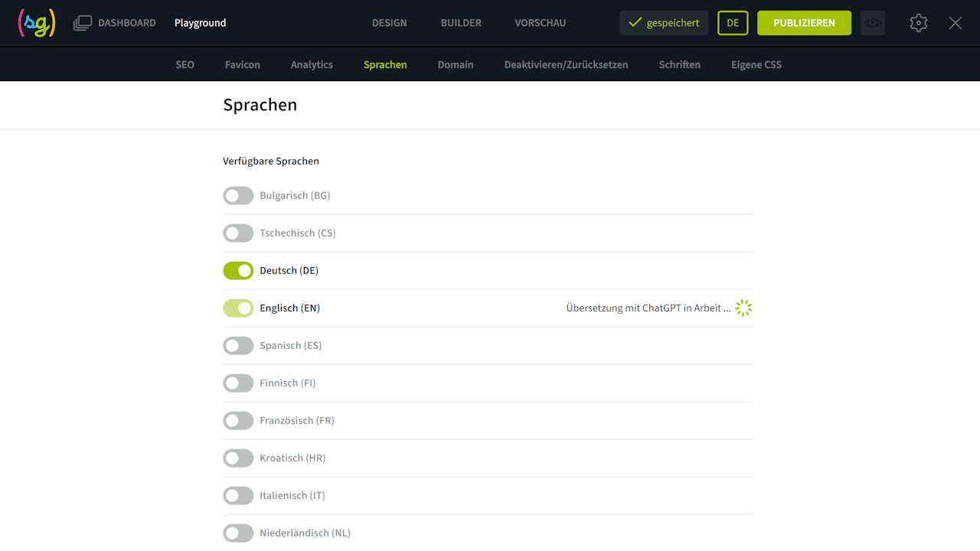
Task: Click 'Übersetzung mit ChatGPT in Arbeit ...' text
Action: 648,308
